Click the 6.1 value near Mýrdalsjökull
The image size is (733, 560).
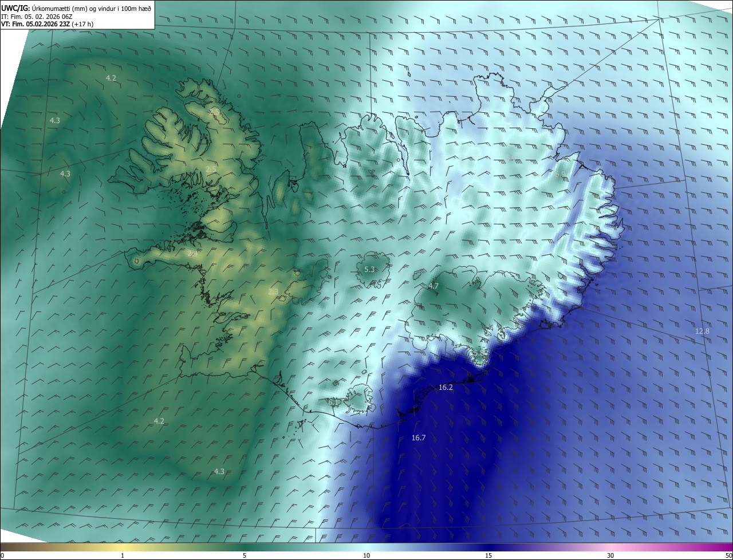[x=334, y=403]
